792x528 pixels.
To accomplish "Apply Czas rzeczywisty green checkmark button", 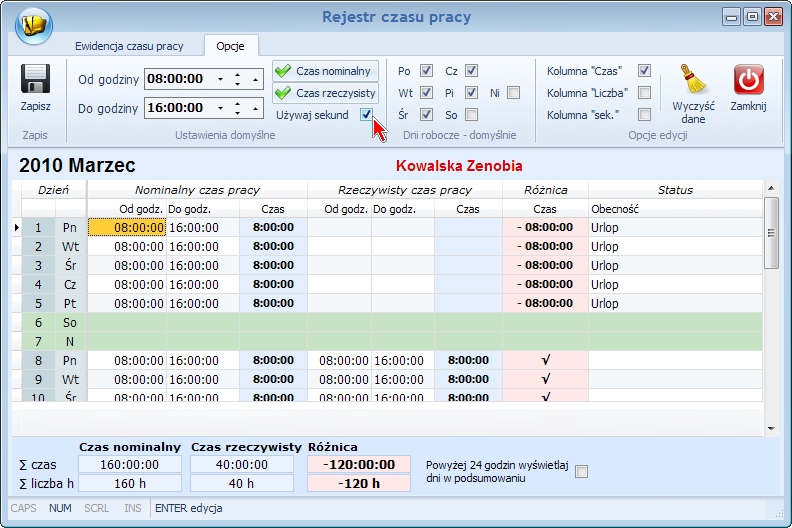I will coord(325,93).
